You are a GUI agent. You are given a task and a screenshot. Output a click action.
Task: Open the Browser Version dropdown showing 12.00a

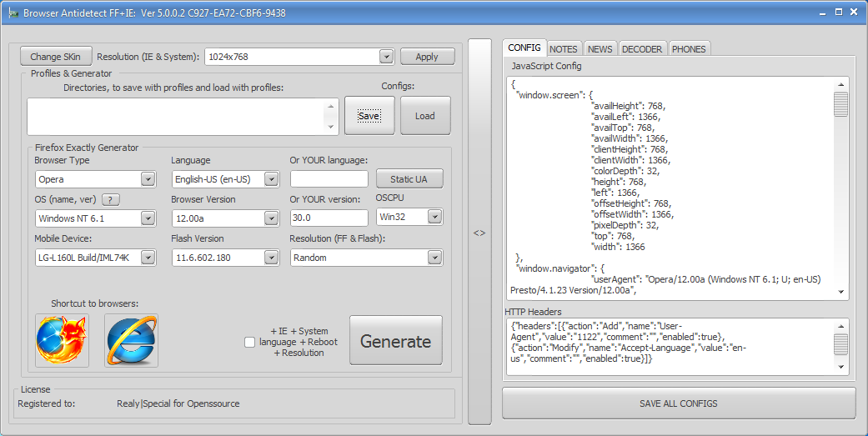pyautogui.click(x=271, y=218)
